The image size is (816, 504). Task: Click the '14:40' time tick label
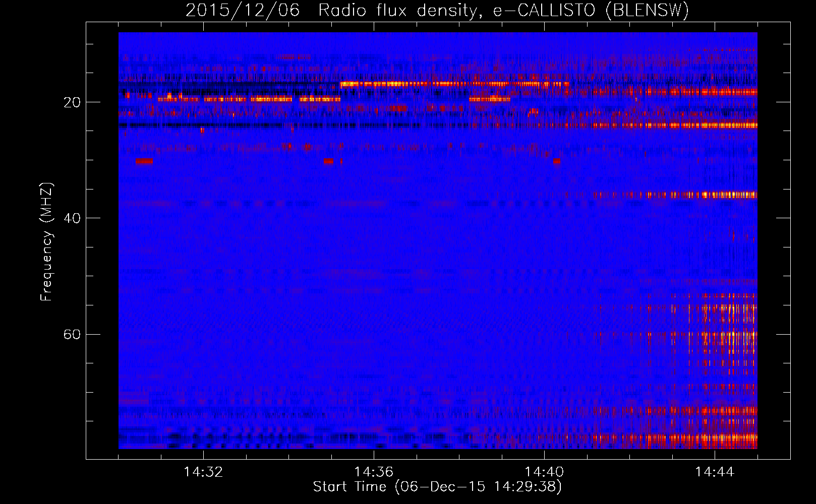pos(544,472)
